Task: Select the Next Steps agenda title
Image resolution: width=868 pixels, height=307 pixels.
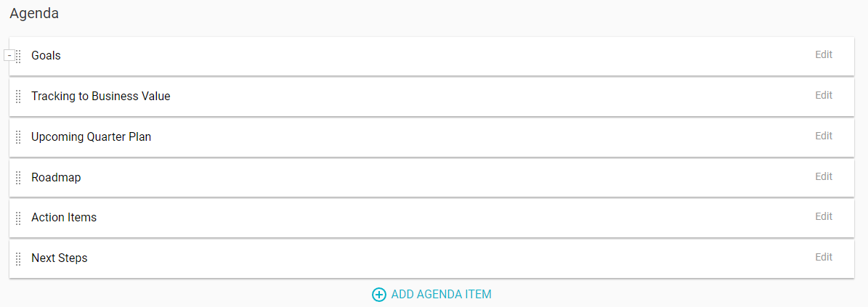Action: click(x=59, y=258)
